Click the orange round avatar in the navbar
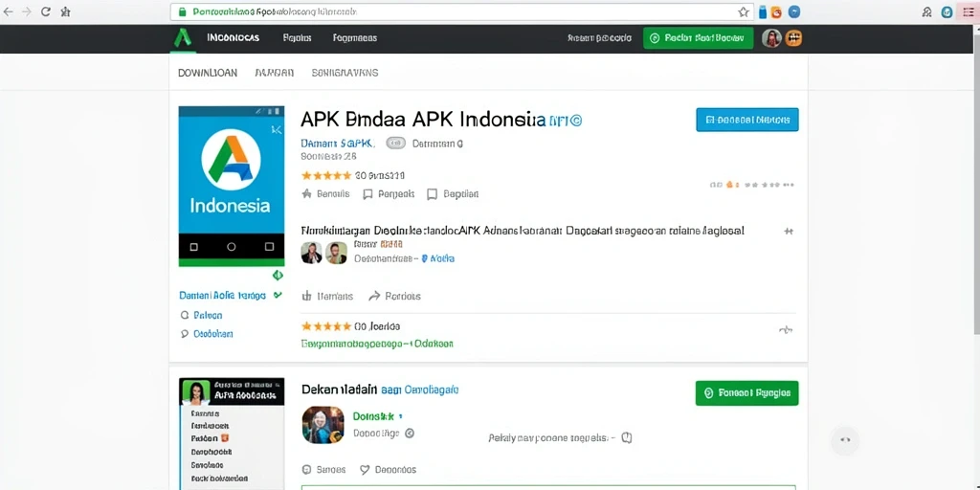Screen dimensions: 980x490 793,38
